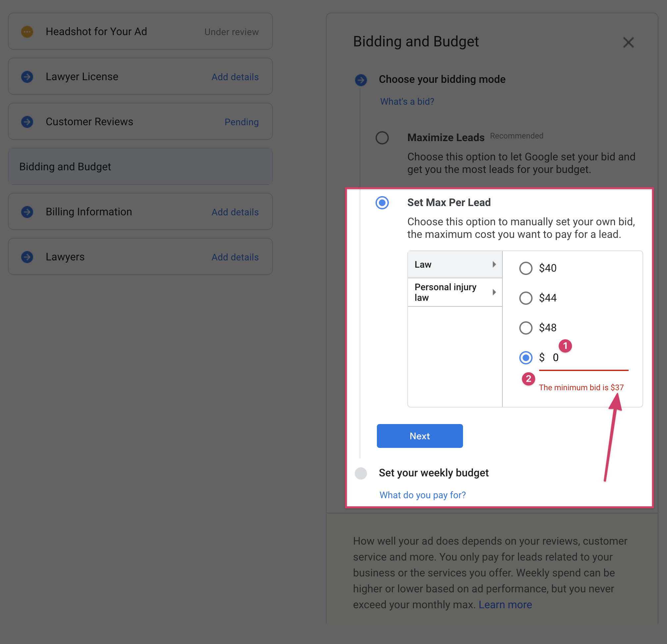This screenshot has height=644, width=667.
Task: Click the orange Headshot status icon
Action: pos(27,32)
